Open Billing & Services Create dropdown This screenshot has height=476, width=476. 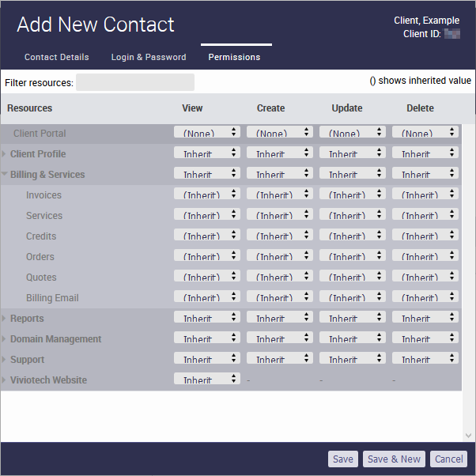280,173
